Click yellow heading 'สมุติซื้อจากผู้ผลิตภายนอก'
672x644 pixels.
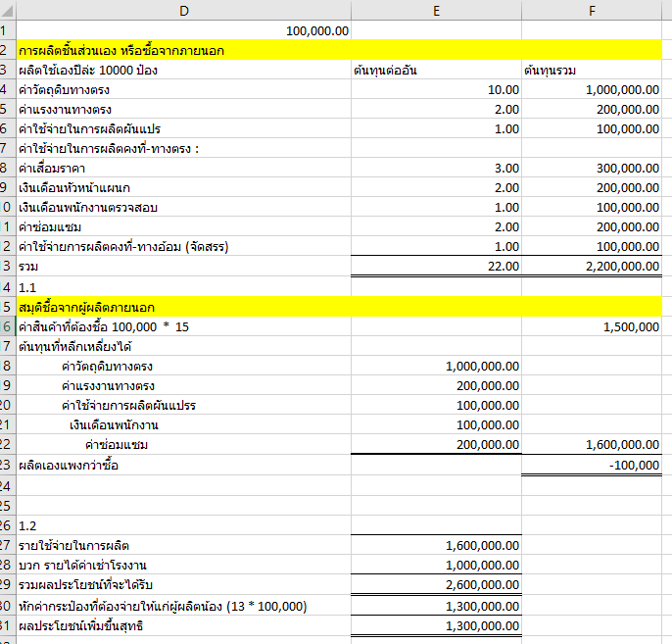coord(183,307)
